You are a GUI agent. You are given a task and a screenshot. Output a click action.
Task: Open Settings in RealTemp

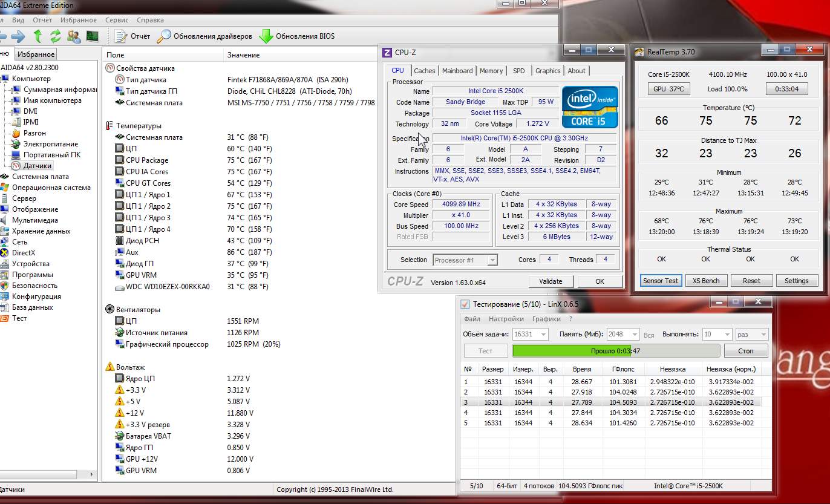[x=796, y=281]
